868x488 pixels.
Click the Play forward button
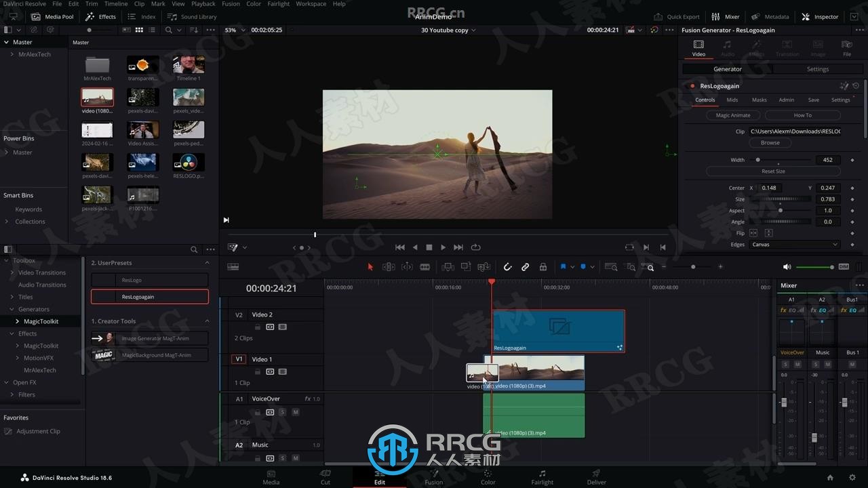coord(443,247)
